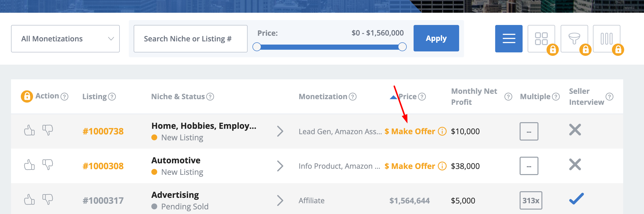Click the locked columns view icon
The height and width of the screenshot is (214, 644).
[607, 38]
